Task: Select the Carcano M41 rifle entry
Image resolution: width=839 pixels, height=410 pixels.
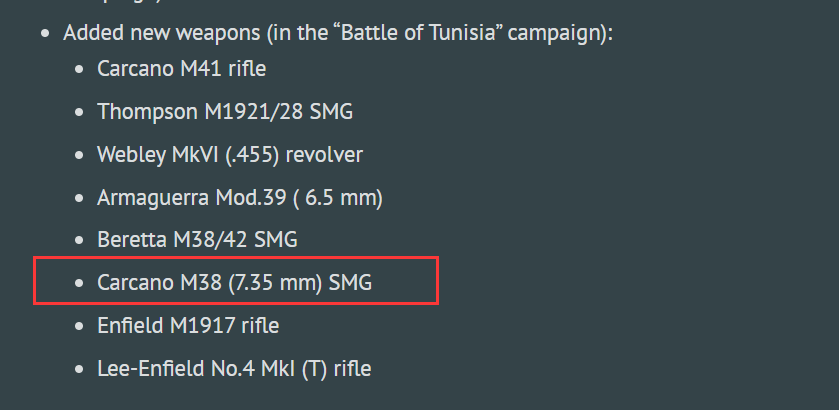Action: (x=181, y=69)
